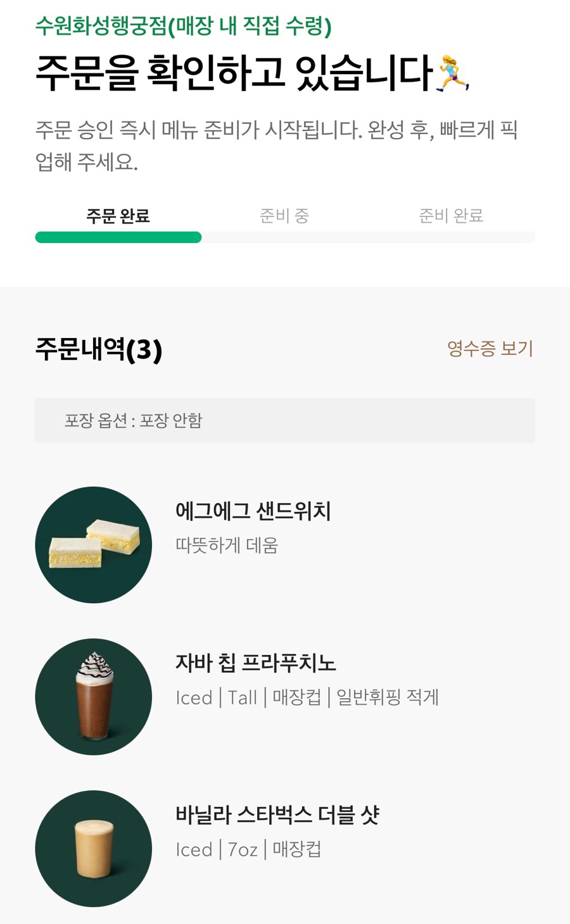Tap the 에그에그 샌드위치 item name

(x=253, y=511)
